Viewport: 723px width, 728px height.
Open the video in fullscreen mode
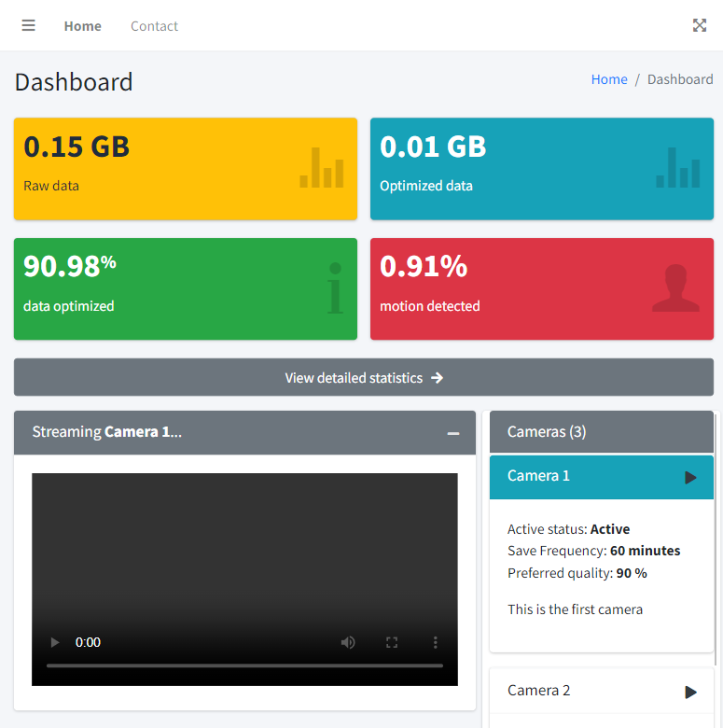click(392, 642)
